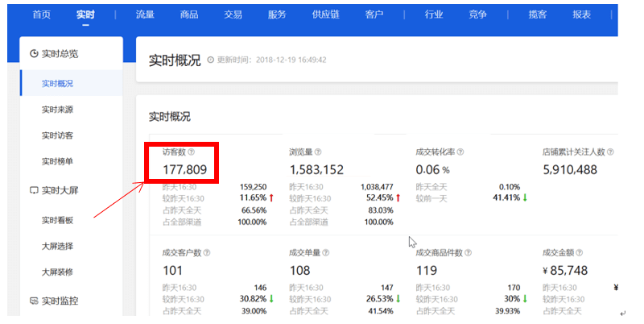Click help icon next to 成交转化率
644x324 pixels.
point(460,152)
